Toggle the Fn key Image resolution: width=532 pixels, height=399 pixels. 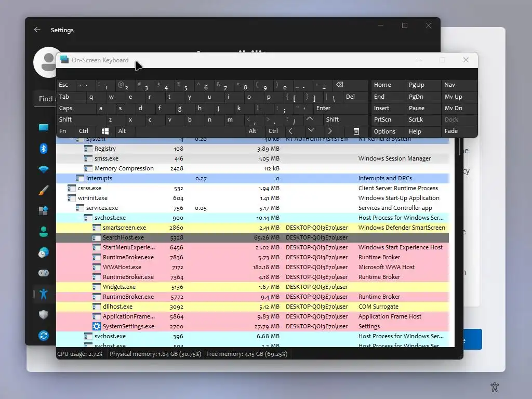point(66,131)
